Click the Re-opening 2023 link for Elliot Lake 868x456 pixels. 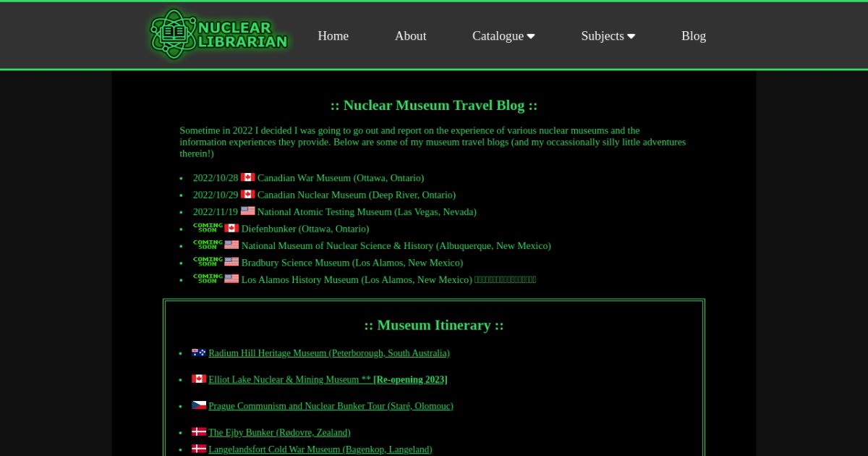[x=410, y=379]
